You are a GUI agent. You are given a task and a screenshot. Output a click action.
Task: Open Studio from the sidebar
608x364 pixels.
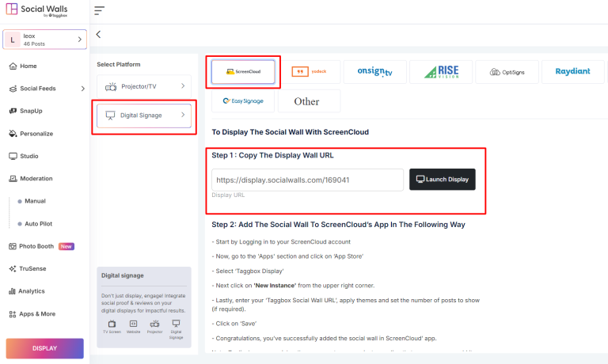(x=29, y=156)
